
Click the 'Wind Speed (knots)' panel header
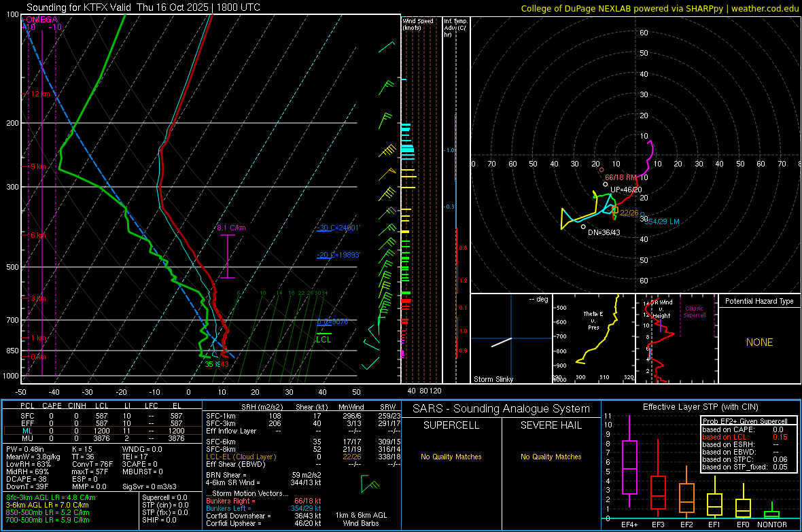tap(417, 24)
